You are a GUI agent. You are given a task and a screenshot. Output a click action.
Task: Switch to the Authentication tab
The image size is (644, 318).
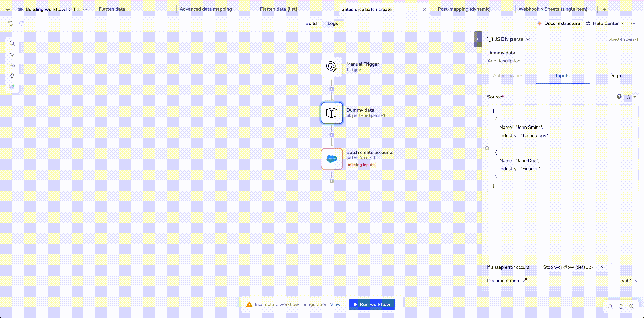point(508,76)
